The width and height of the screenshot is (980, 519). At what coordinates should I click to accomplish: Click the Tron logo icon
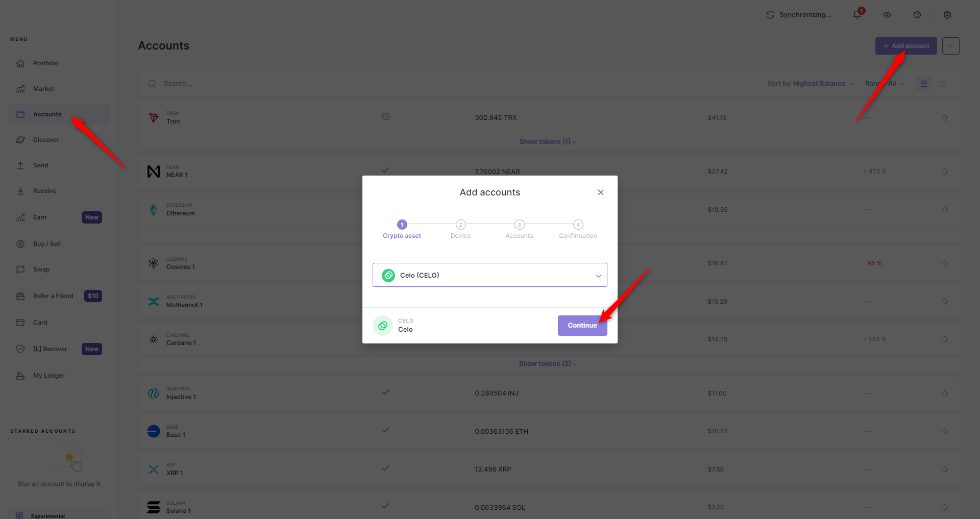pos(154,118)
